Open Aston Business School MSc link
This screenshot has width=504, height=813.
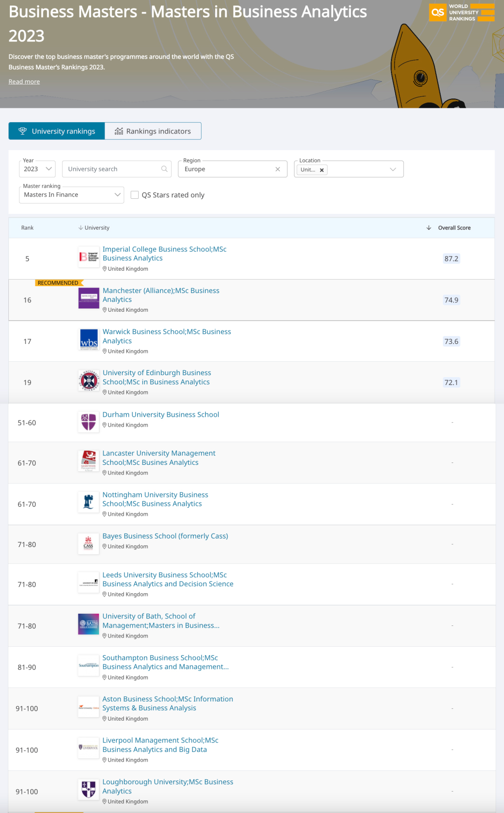pyautogui.click(x=168, y=703)
